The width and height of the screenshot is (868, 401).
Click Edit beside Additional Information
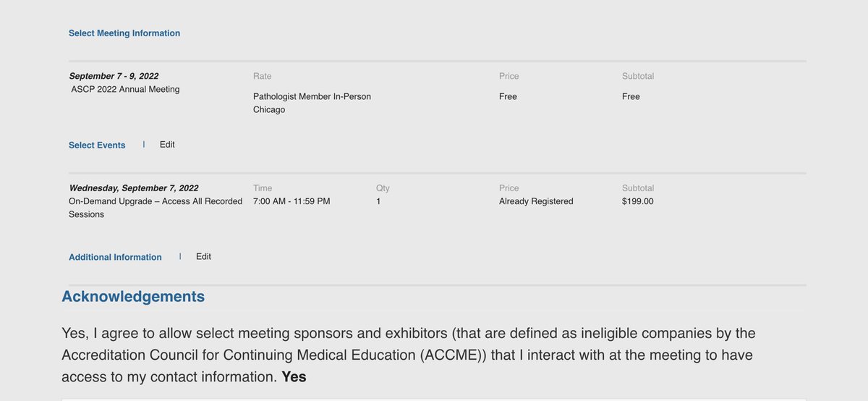[x=203, y=256]
